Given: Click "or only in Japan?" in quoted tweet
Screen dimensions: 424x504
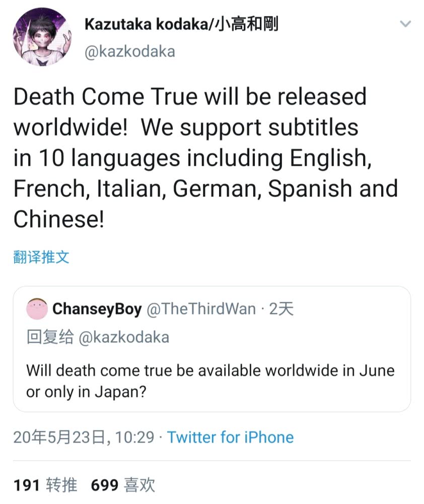Looking at the screenshot, I should (x=86, y=392).
